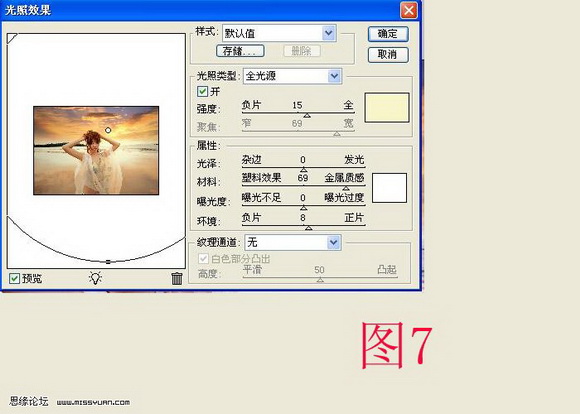Click the 环境 value 8
580x414 pixels.
click(x=303, y=218)
